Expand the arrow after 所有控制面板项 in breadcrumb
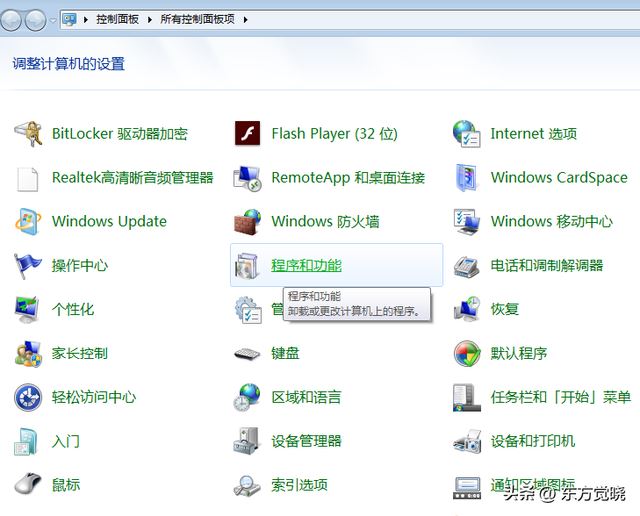 245,19
